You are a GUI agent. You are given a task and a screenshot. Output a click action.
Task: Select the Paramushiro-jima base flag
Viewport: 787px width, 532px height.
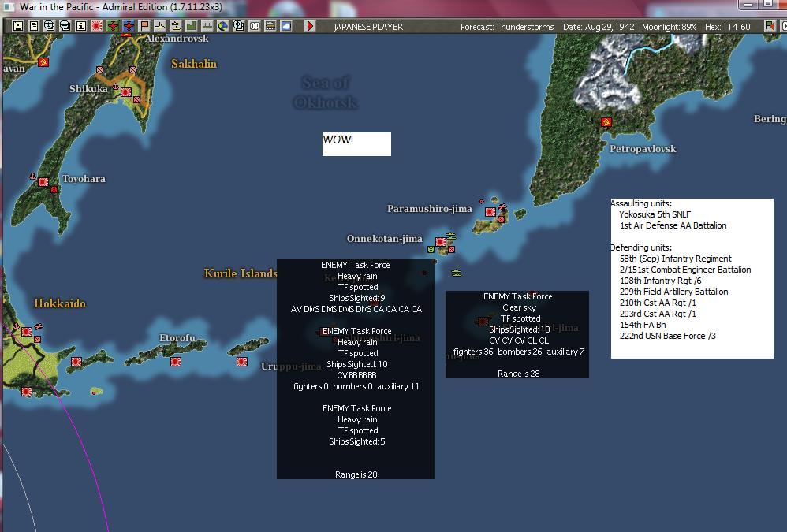tap(490, 212)
